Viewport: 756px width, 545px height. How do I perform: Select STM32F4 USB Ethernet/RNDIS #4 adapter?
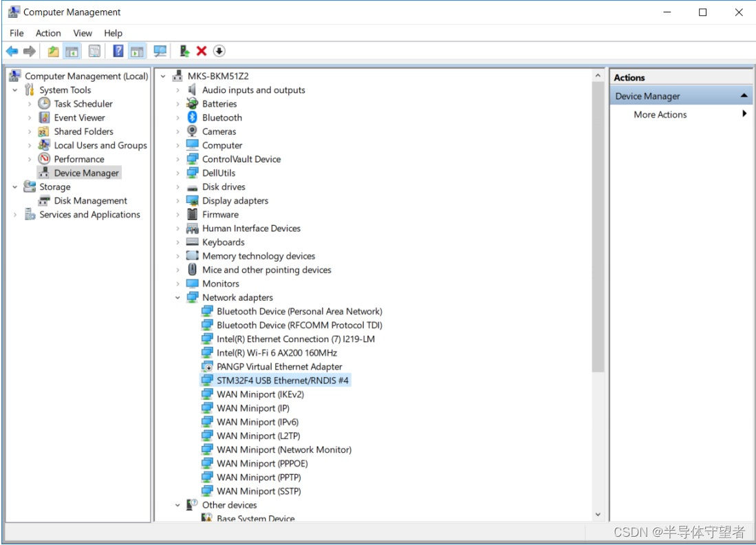[x=283, y=381]
